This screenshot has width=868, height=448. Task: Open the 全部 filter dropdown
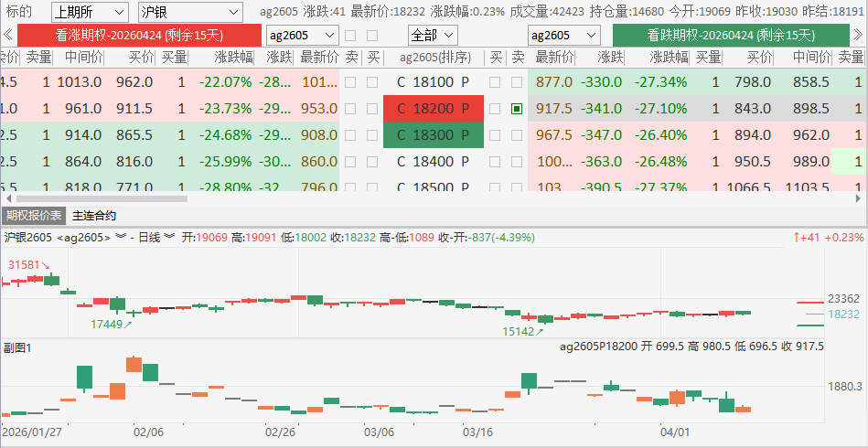(x=433, y=36)
